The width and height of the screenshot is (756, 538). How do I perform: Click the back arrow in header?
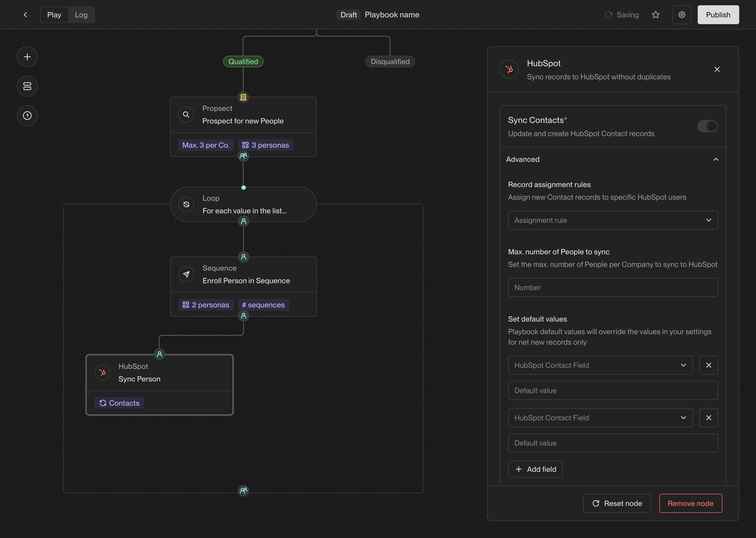[25, 15]
